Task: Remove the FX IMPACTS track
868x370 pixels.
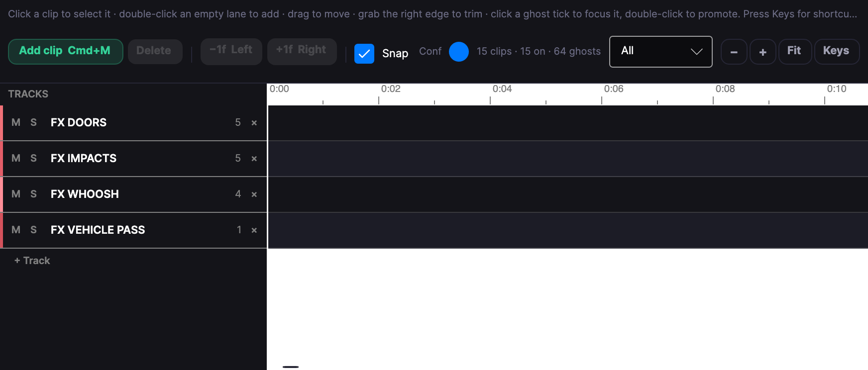Action: point(254,159)
